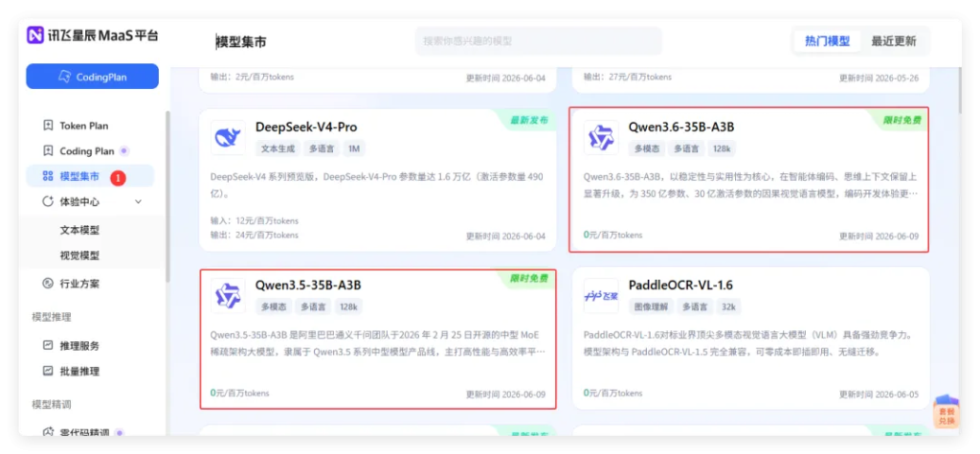Open the PaddleOCR-VL-1.6 title
Viewport: 980px width, 454px height.
coord(680,285)
